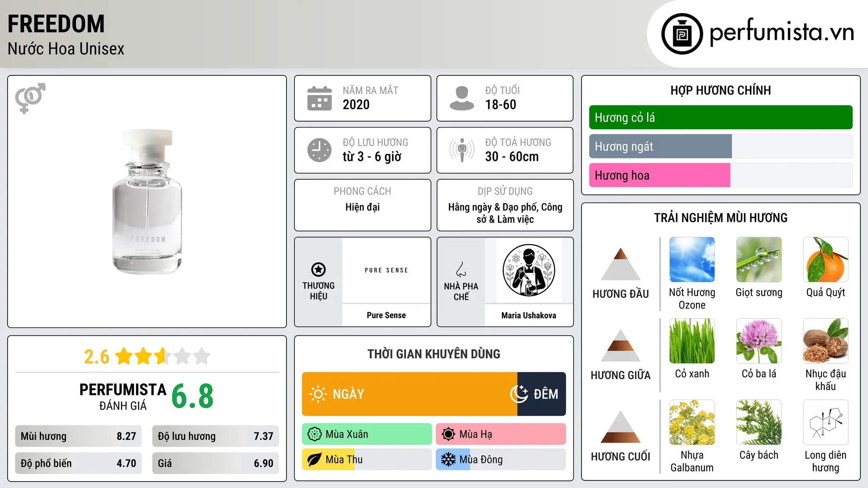The width and height of the screenshot is (868, 488).
Task: Click the Nước Hoa Unisex subtitle
Action: pos(66,49)
